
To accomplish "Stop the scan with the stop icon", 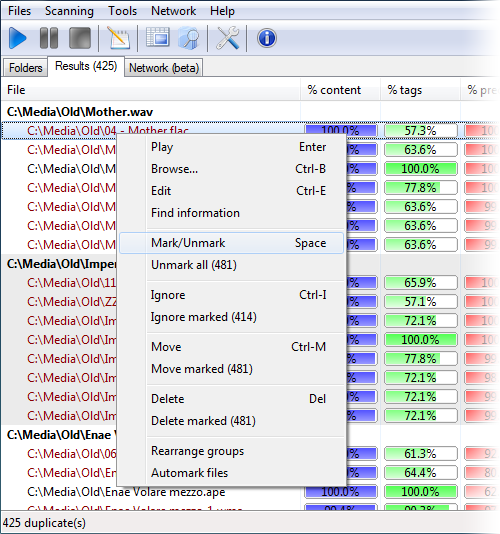I will (80, 38).
